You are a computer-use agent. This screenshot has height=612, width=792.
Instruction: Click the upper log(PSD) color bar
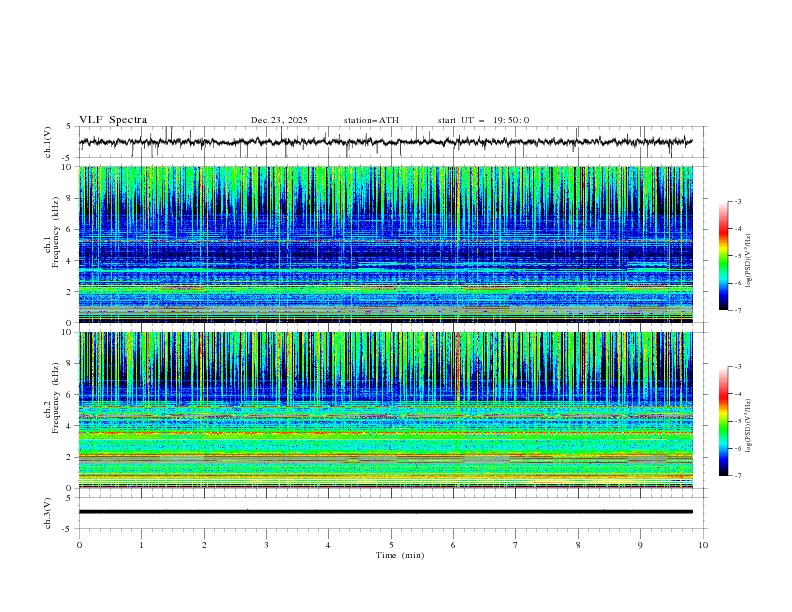click(x=723, y=255)
